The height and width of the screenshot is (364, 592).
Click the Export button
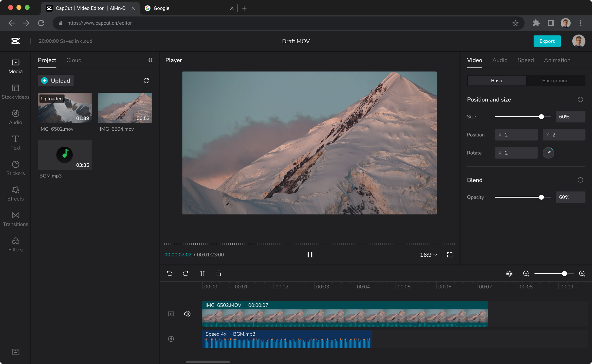(x=547, y=41)
